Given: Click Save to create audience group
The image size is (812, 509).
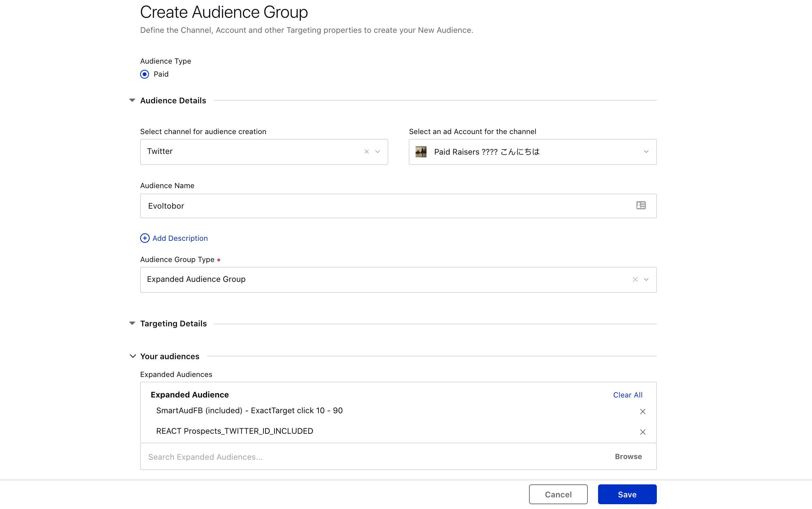Looking at the screenshot, I should point(626,494).
